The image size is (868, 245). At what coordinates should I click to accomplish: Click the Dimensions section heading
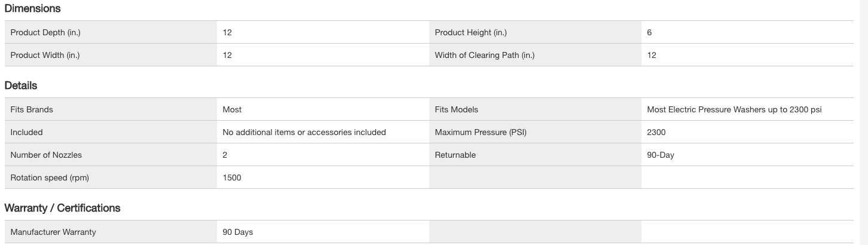(32, 9)
